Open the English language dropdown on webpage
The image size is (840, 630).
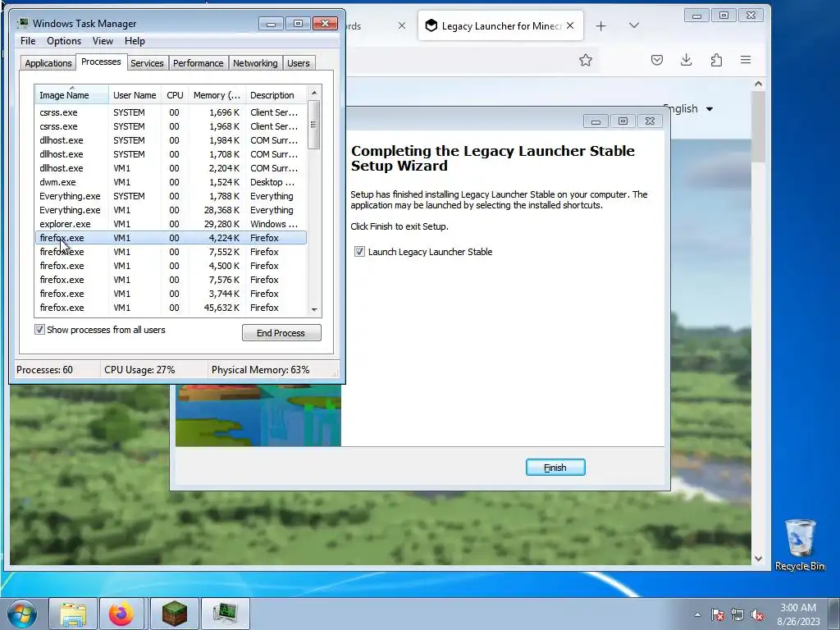pyautogui.click(x=688, y=109)
